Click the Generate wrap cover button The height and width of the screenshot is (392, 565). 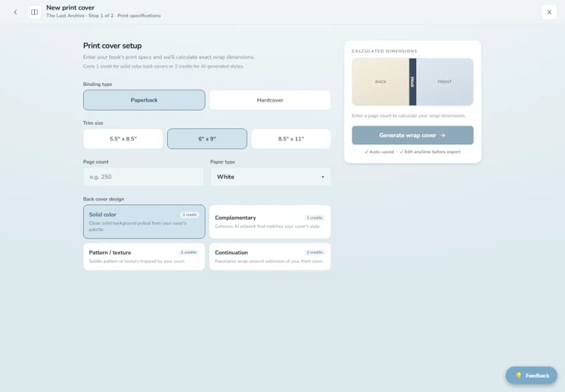tap(413, 136)
